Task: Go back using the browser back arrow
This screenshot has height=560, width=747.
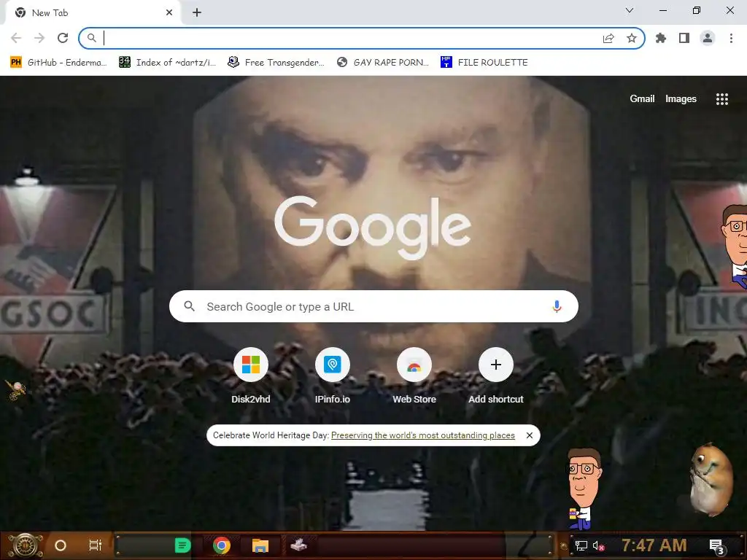Action: point(16,38)
